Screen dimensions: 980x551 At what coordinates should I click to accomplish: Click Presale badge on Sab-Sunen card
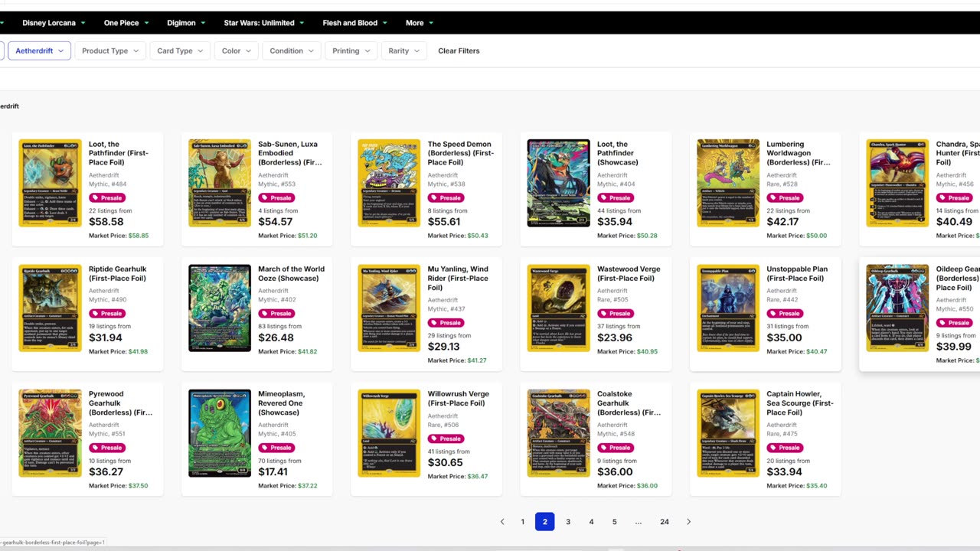coord(276,198)
